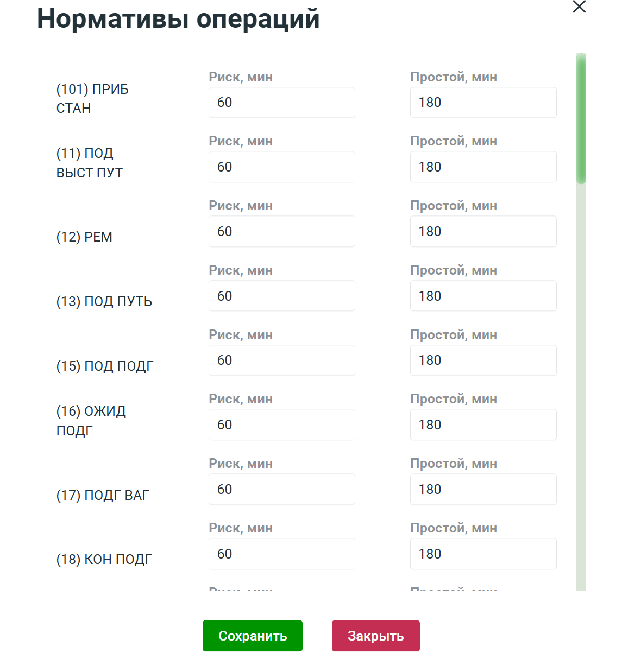
Task: Edit Риск value for (15) ПОД ПОДГ
Action: 281,360
